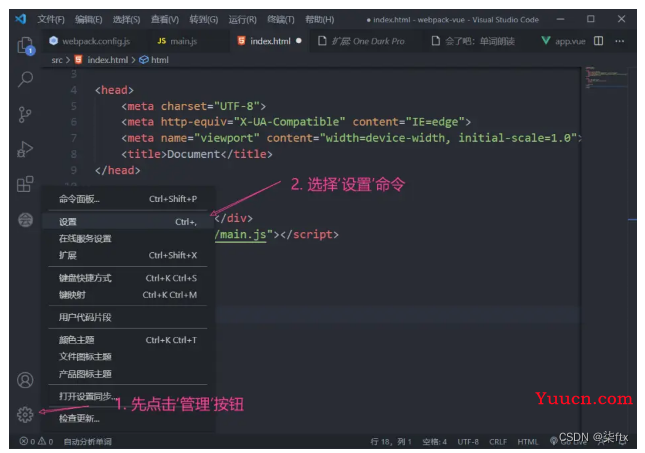645x453 pixels.
Task: Click the 行 18, 列 1 cursor position
Action: click(x=390, y=441)
